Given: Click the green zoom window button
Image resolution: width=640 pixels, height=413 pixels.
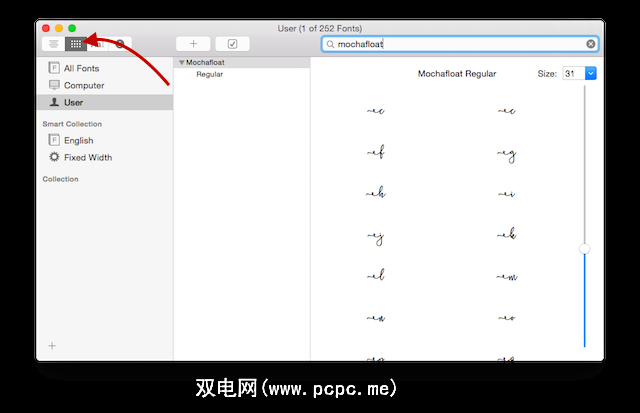Looking at the screenshot, I should click(x=72, y=28).
